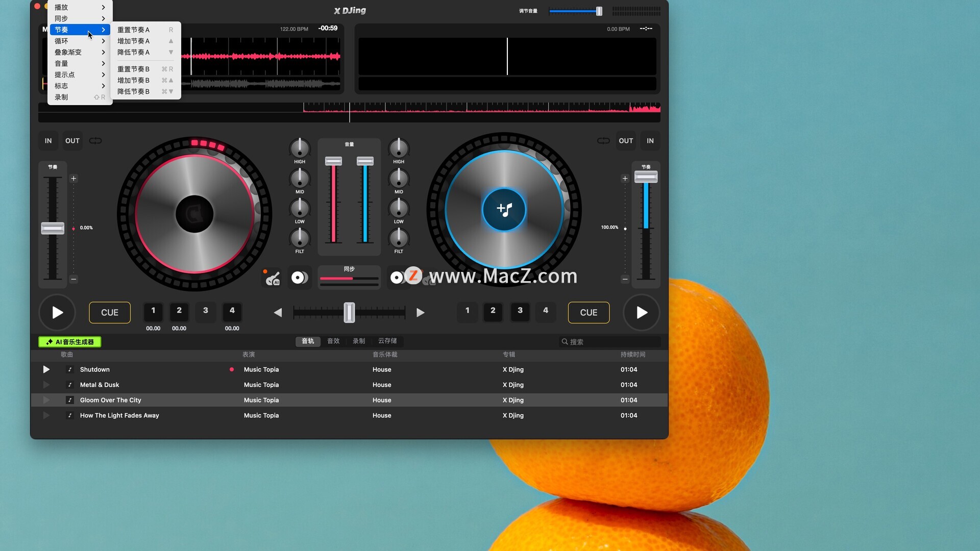
Task: Click the left deck vinyl records icon
Action: (x=300, y=278)
